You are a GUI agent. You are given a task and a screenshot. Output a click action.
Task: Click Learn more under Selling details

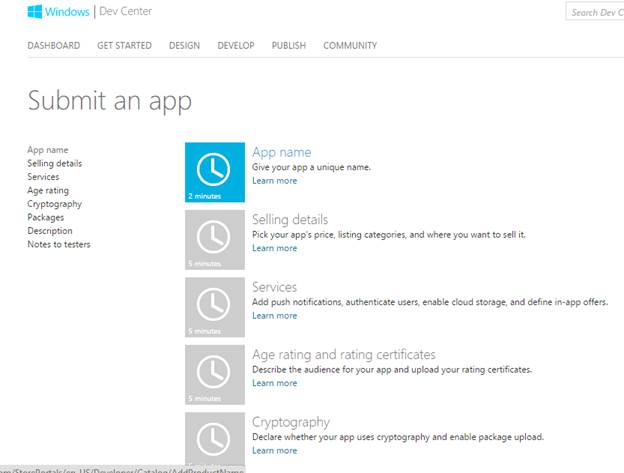(274, 248)
